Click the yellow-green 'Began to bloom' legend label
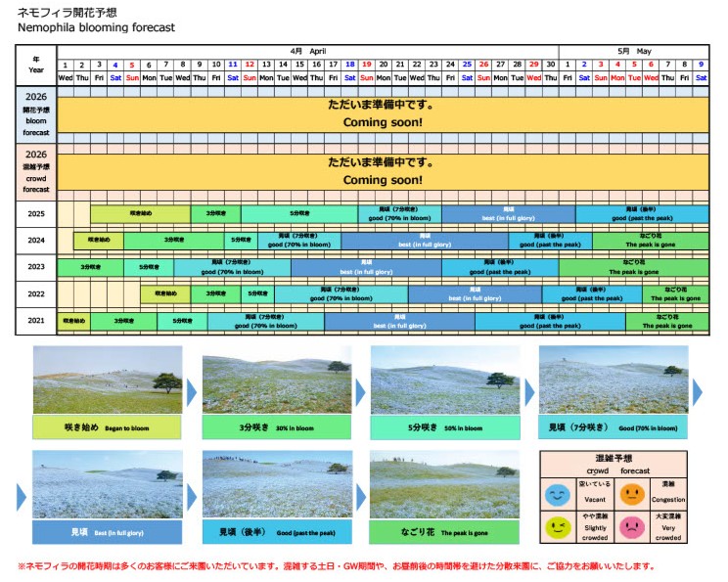728x582 pixels. [107, 427]
